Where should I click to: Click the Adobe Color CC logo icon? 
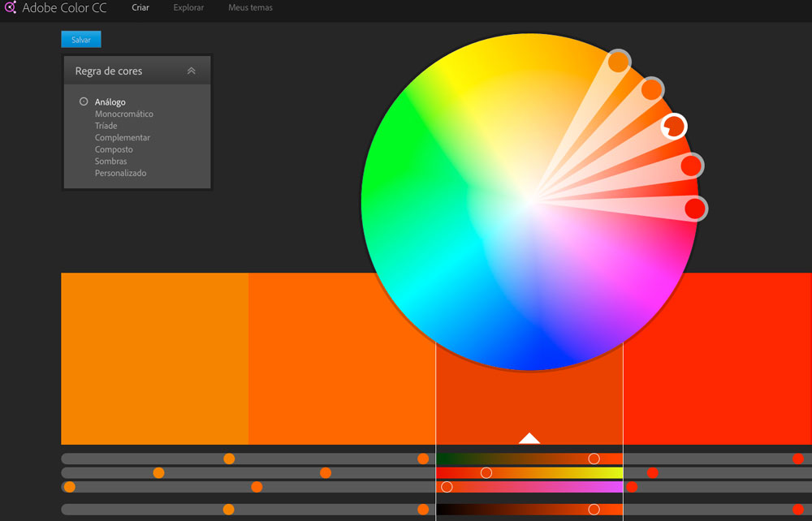click(x=10, y=7)
